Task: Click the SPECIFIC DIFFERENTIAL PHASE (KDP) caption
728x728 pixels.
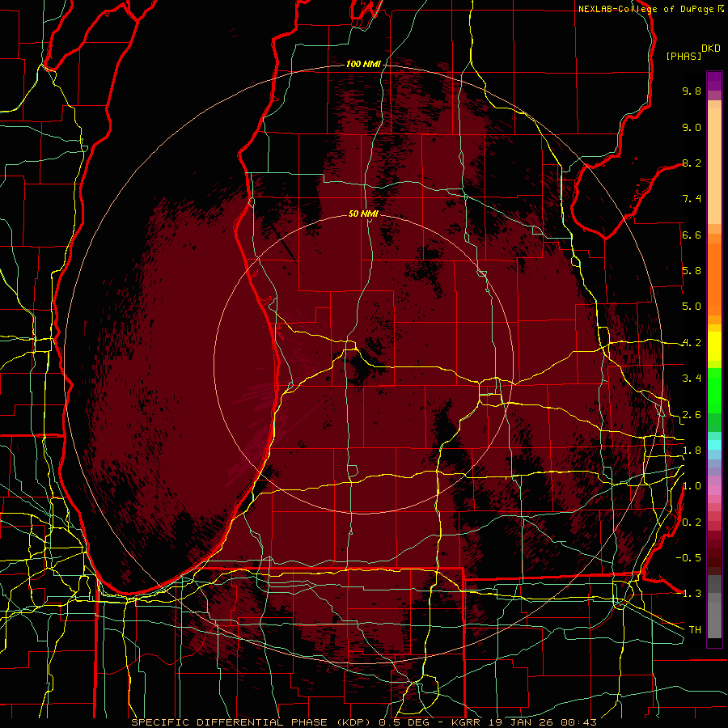Action: coord(252,722)
